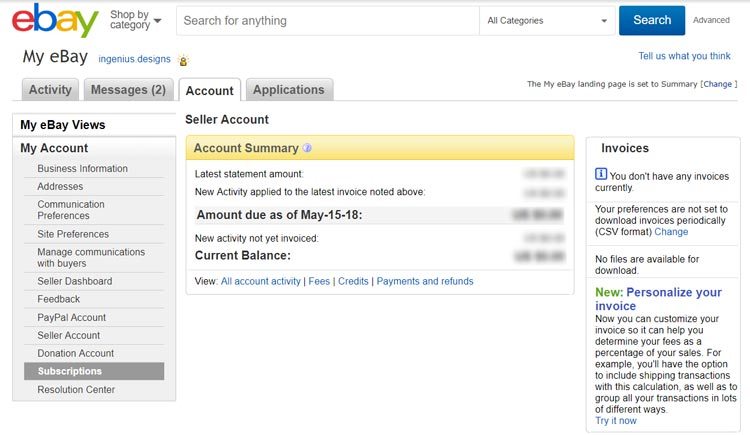Image resolution: width=750 pixels, height=435 pixels.
Task: Go to the Applications tab
Action: tap(289, 89)
